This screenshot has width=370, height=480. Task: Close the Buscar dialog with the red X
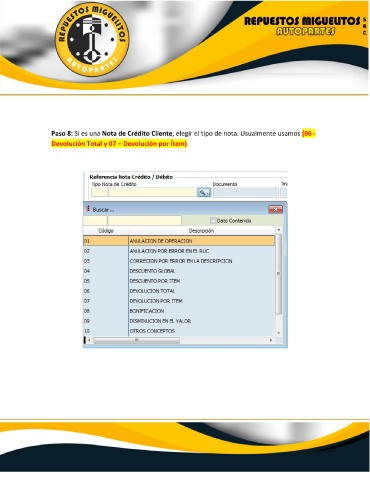tap(275, 209)
